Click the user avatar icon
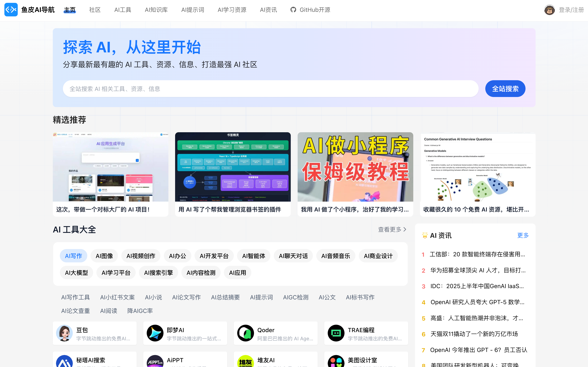Screen dimensions: 588x367 (x=549, y=10)
